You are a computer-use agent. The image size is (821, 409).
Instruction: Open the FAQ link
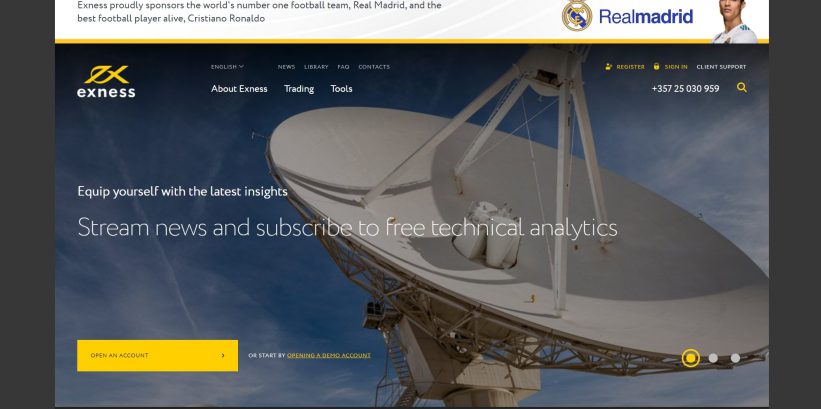[x=343, y=67]
